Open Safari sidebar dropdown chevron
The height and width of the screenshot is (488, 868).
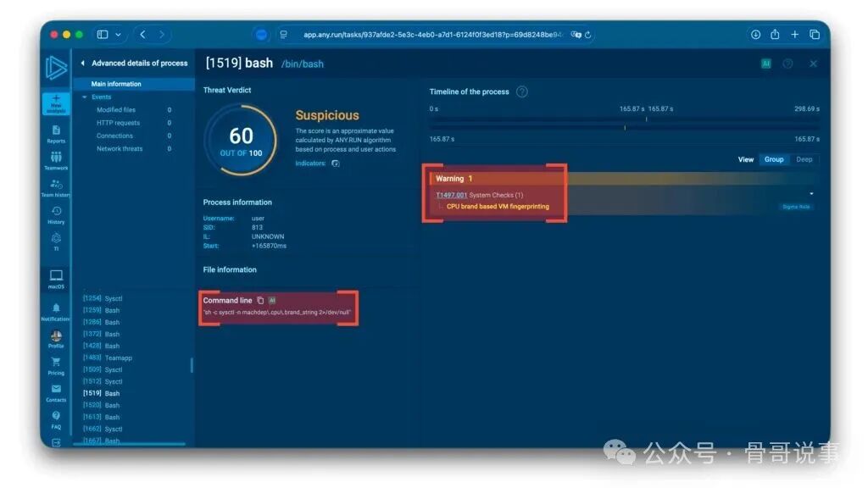[118, 34]
